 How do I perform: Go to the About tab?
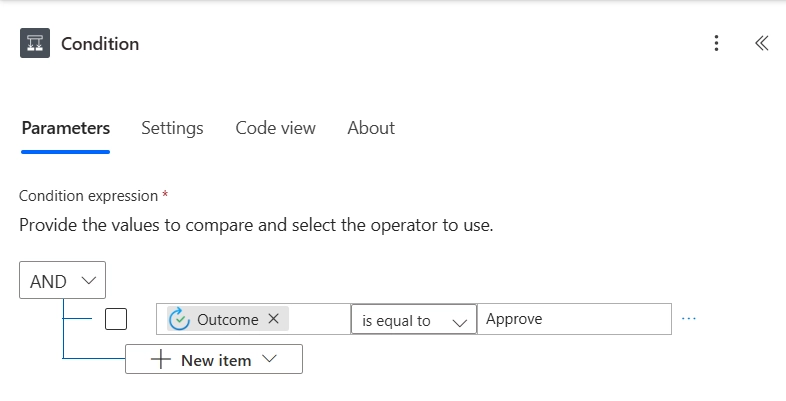tap(371, 128)
